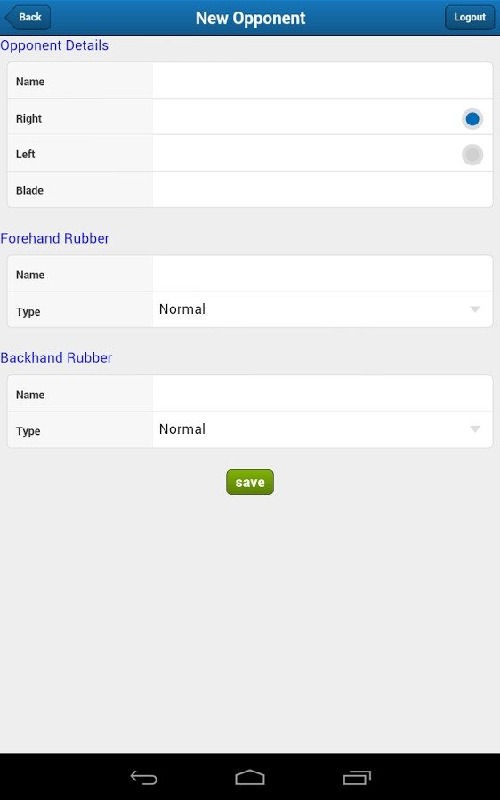The width and height of the screenshot is (500, 800).
Task: Expand the Forehand Rubber Normal type selector
Action: point(322,309)
